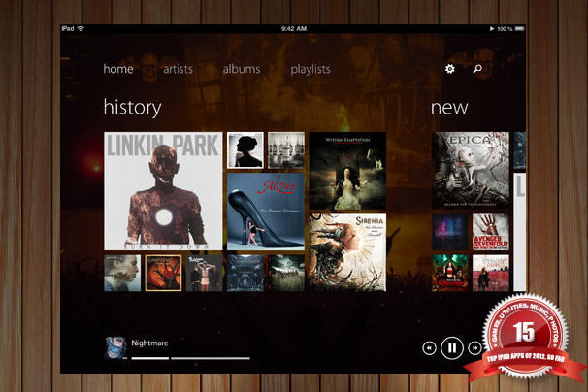
Task: Tap the 9:42 AM clock
Action: pyautogui.click(x=294, y=28)
